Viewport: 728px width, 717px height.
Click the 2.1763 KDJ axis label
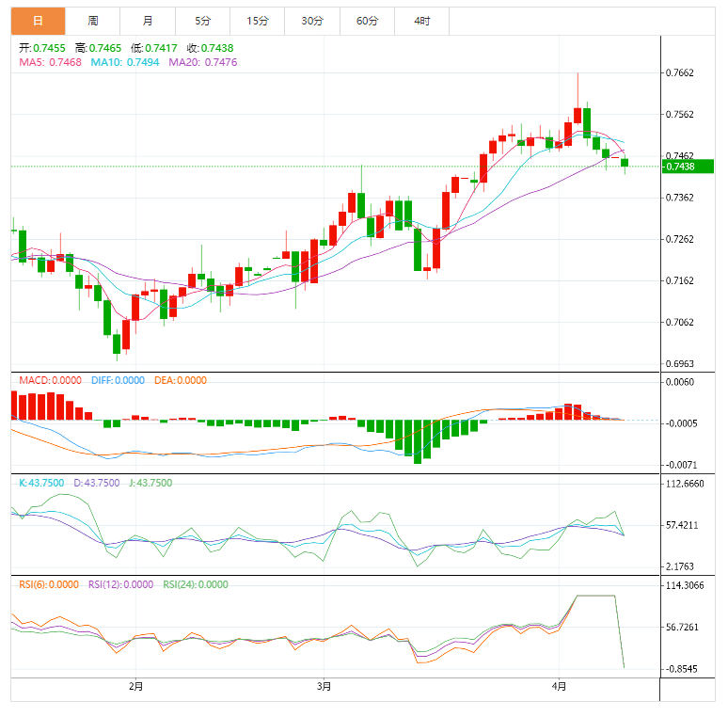coord(680,566)
